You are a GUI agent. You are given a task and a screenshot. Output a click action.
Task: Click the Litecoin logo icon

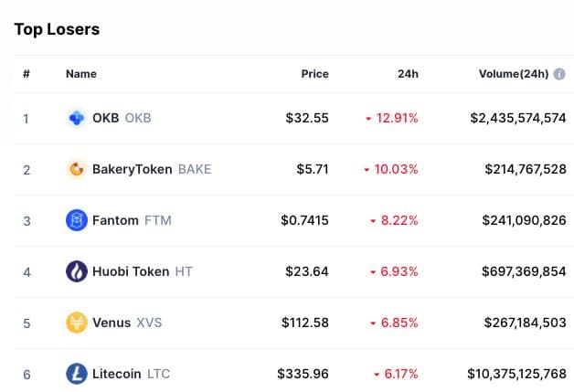click(77, 374)
